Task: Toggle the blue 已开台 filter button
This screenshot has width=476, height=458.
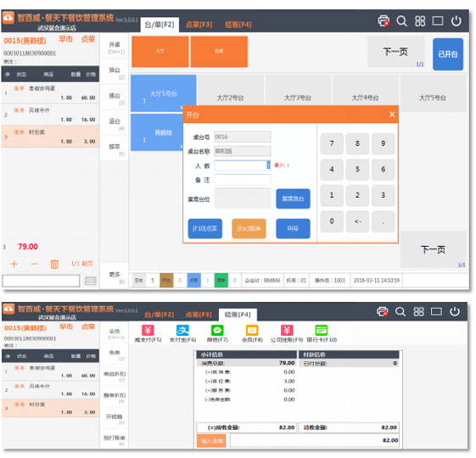Action: (x=448, y=54)
